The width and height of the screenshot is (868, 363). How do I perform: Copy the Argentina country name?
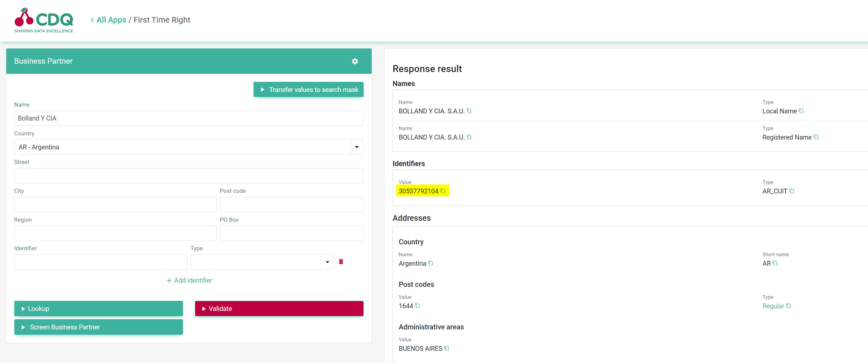coord(430,263)
